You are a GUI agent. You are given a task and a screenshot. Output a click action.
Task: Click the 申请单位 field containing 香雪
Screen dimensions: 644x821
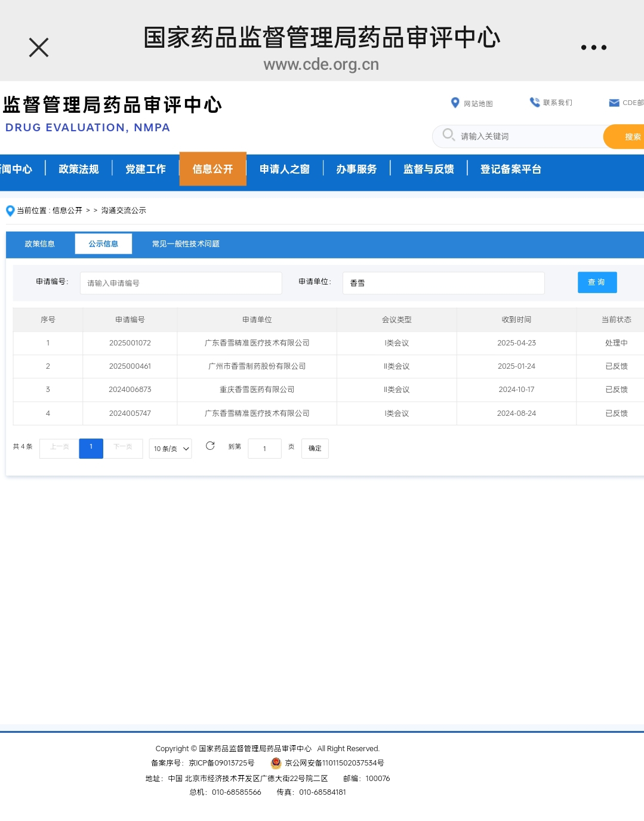tap(443, 283)
